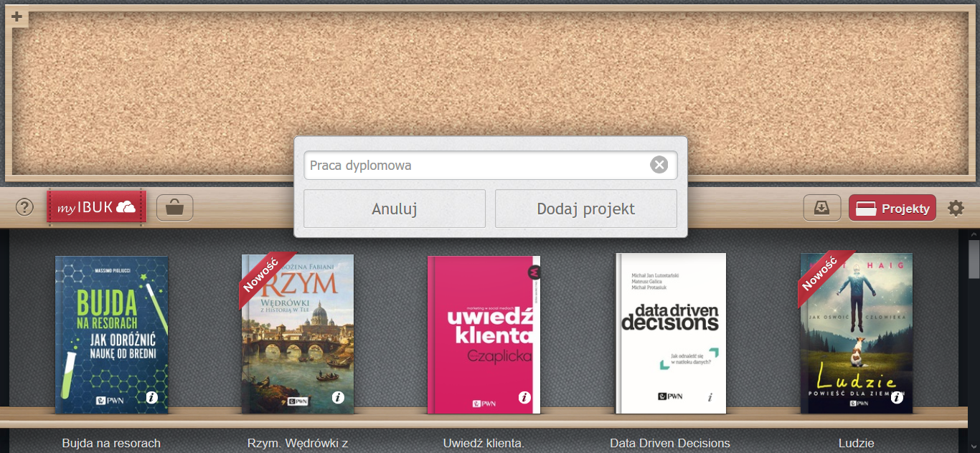Toggle the Projekty panel
Screen dimensions: 980x453
(892, 209)
